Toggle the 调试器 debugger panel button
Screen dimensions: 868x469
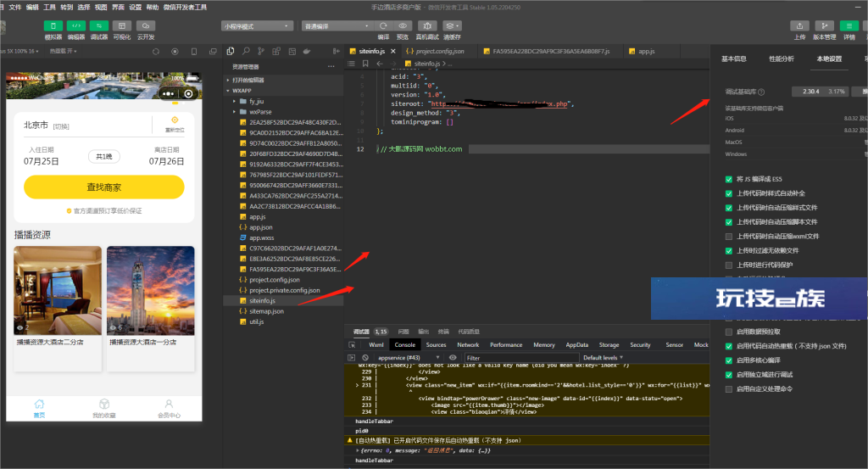[99, 25]
